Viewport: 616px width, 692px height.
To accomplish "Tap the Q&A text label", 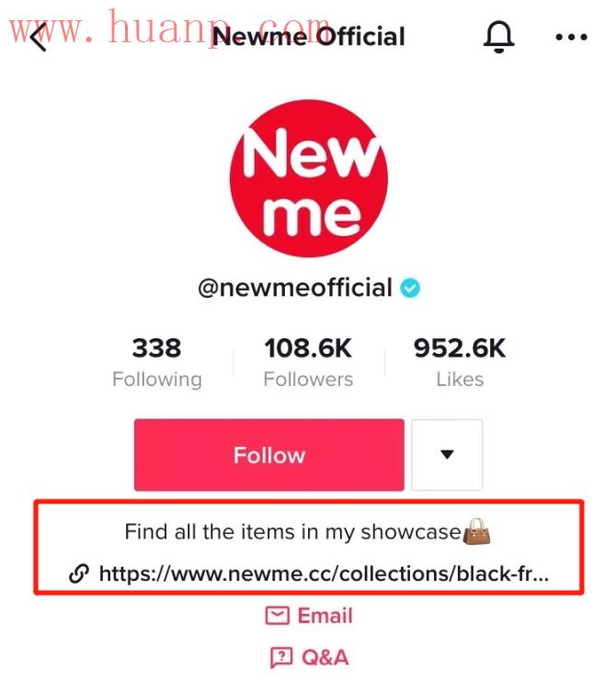I will (325, 658).
